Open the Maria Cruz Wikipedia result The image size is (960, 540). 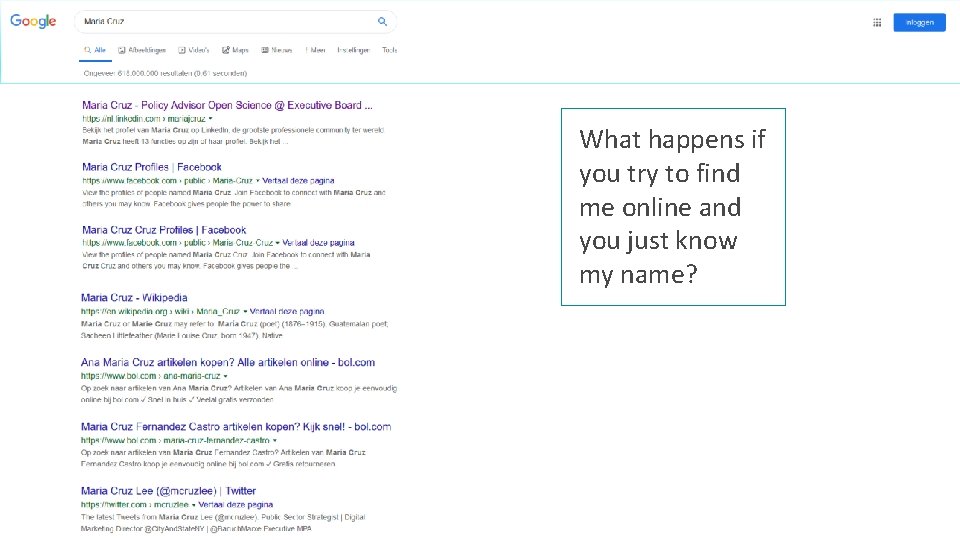tap(134, 298)
